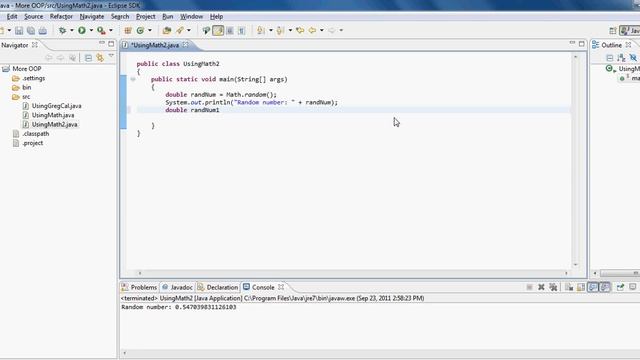Minimize the Navigator view

[x=102, y=43]
